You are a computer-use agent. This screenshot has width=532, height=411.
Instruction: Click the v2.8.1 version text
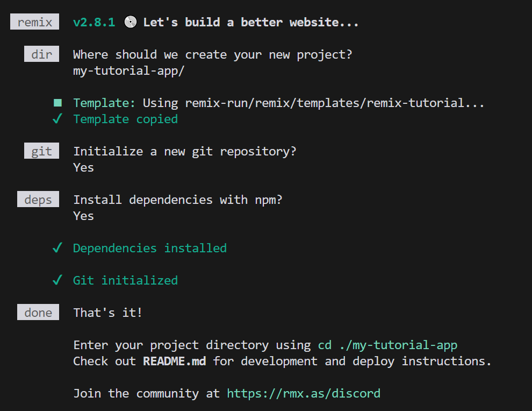tap(95, 23)
